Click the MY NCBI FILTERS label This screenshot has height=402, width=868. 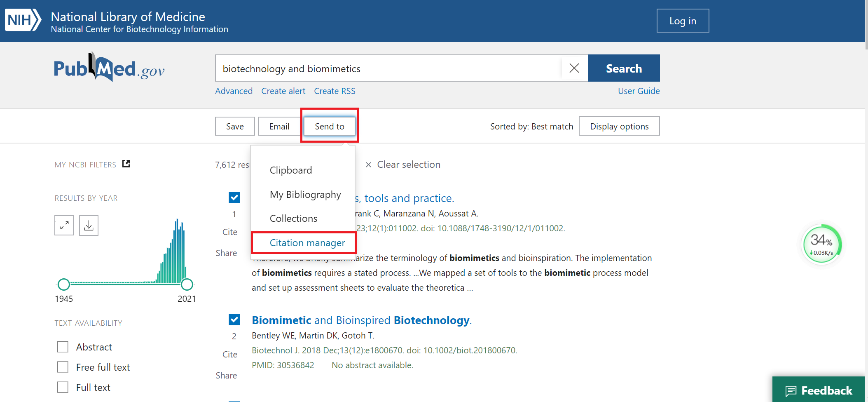pos(85,165)
